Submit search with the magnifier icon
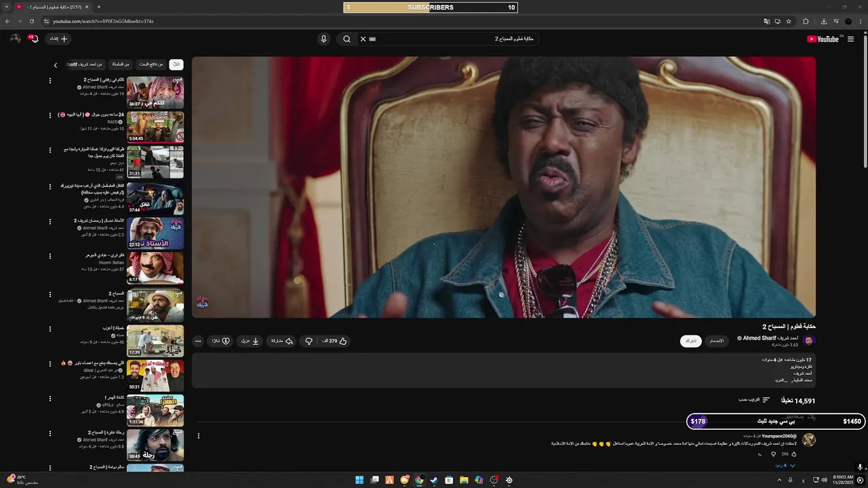The image size is (868, 488). [347, 39]
